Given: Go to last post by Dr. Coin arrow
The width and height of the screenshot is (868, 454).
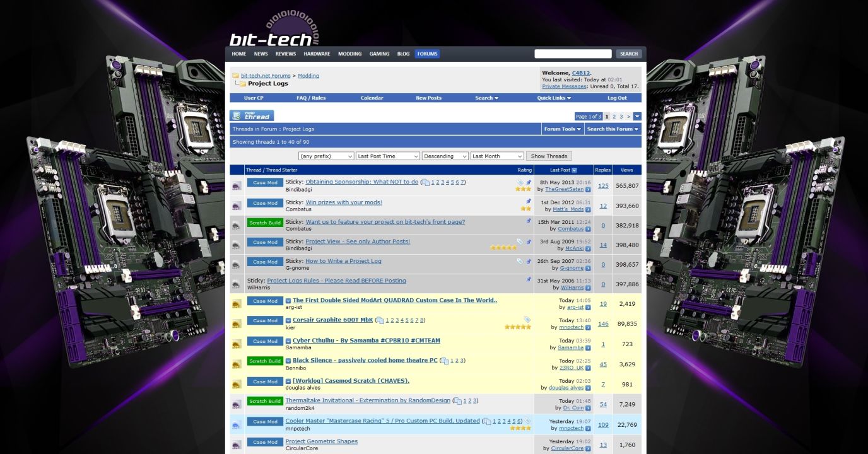Looking at the screenshot, I should [x=588, y=408].
